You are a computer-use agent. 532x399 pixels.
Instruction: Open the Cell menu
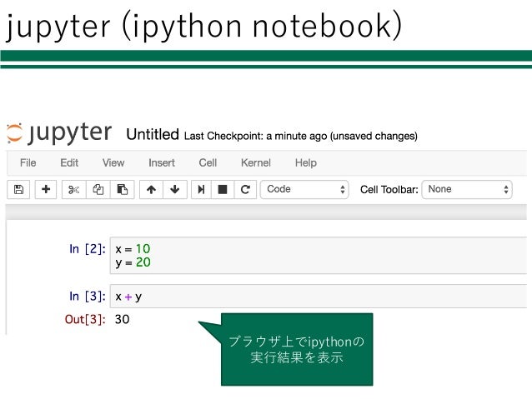[208, 162]
